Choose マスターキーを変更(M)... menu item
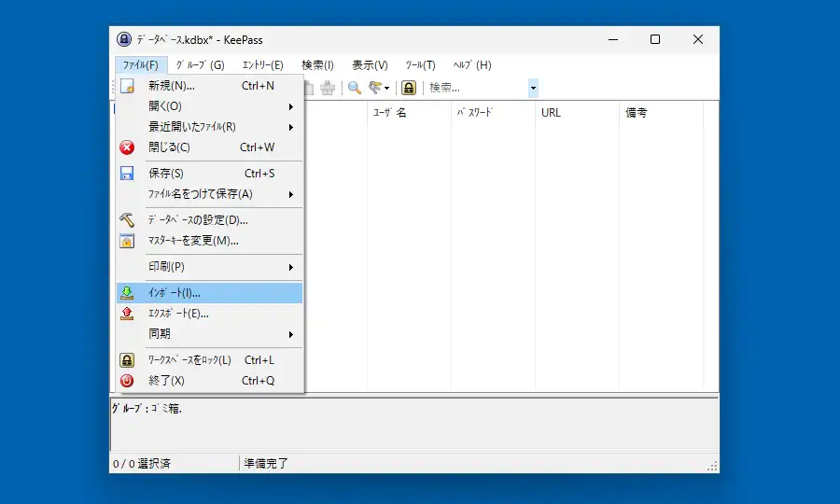Viewport: 840px width, 504px height. pos(209,241)
